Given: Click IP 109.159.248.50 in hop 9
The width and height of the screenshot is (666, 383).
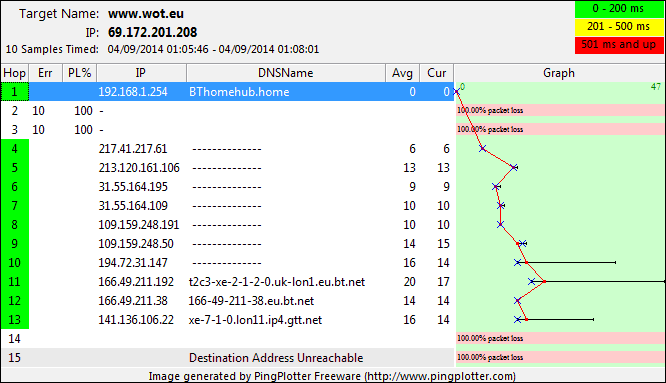Looking at the screenshot, I should point(136,244).
